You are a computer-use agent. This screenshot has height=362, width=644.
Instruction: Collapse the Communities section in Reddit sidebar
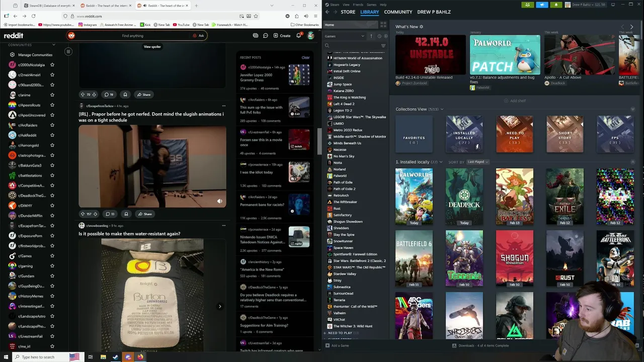pyautogui.click(x=54, y=45)
